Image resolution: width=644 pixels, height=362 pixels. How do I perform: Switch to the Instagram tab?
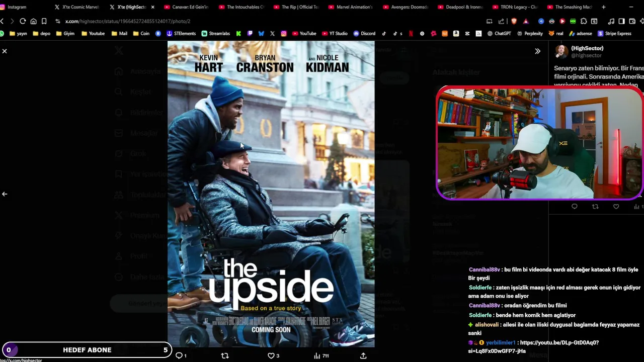[15, 7]
